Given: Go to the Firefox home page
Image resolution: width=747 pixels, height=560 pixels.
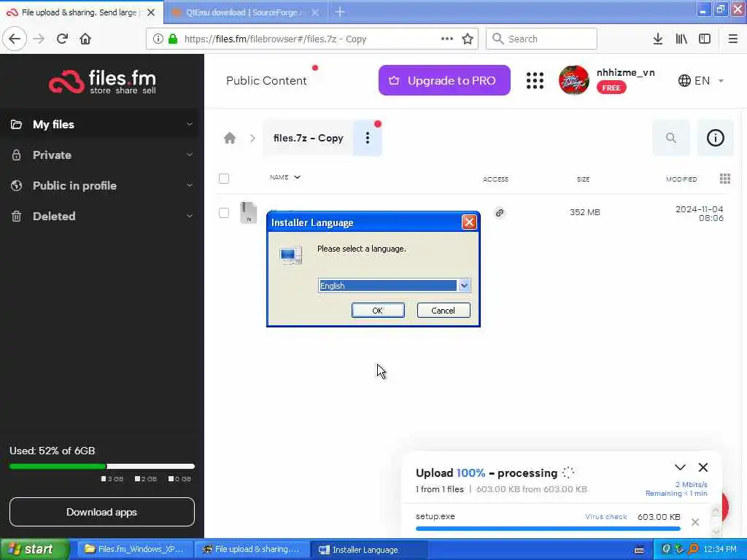Looking at the screenshot, I should [85, 39].
